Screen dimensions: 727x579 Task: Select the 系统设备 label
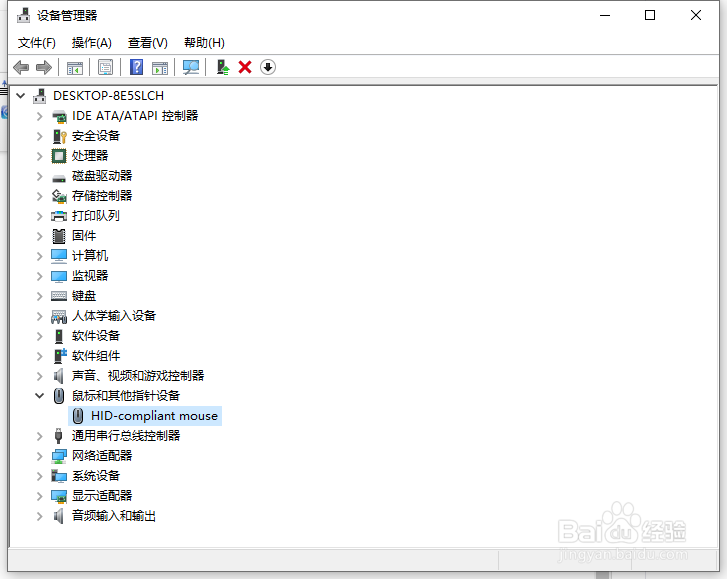point(96,476)
